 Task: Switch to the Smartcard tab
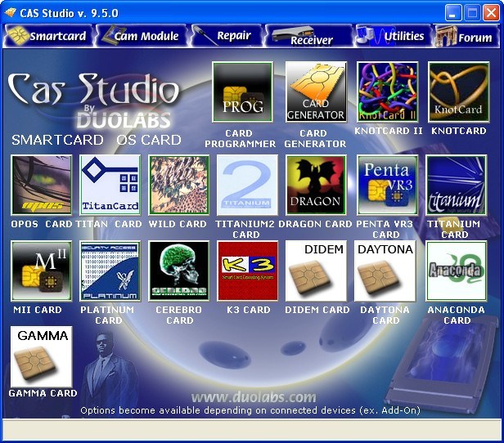click(48, 36)
